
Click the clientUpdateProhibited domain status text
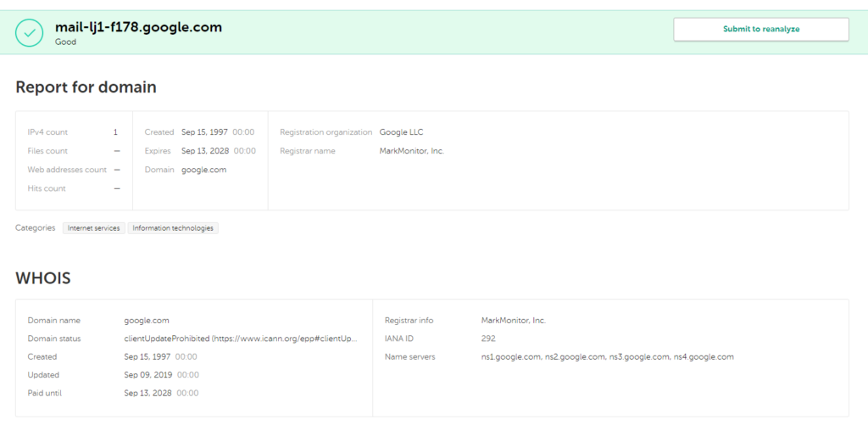point(241,339)
